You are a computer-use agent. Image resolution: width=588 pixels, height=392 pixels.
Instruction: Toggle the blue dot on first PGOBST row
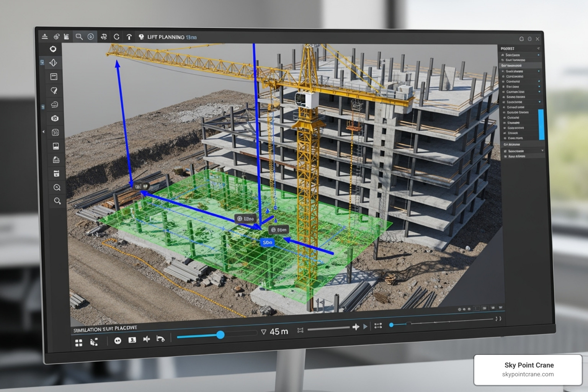[x=539, y=55]
